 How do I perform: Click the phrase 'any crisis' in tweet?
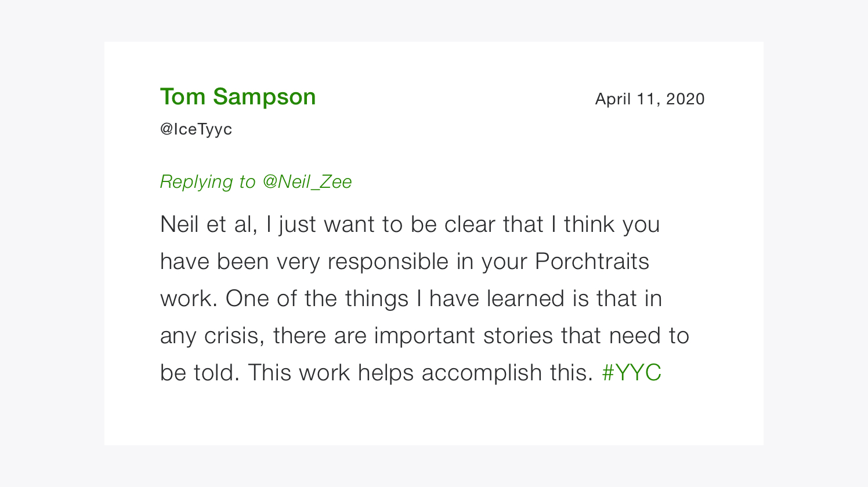tap(212, 336)
